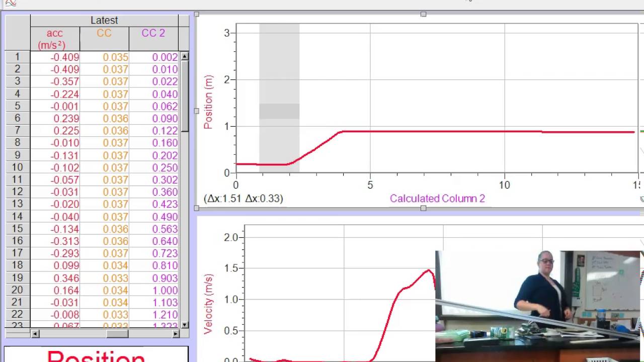This screenshot has height=362, width=644.
Task: Select row header 1 in the data table
Action: pos(18,57)
